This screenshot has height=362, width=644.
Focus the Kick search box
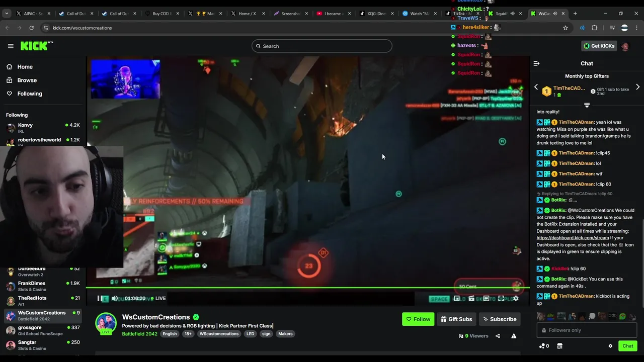pyautogui.click(x=322, y=46)
